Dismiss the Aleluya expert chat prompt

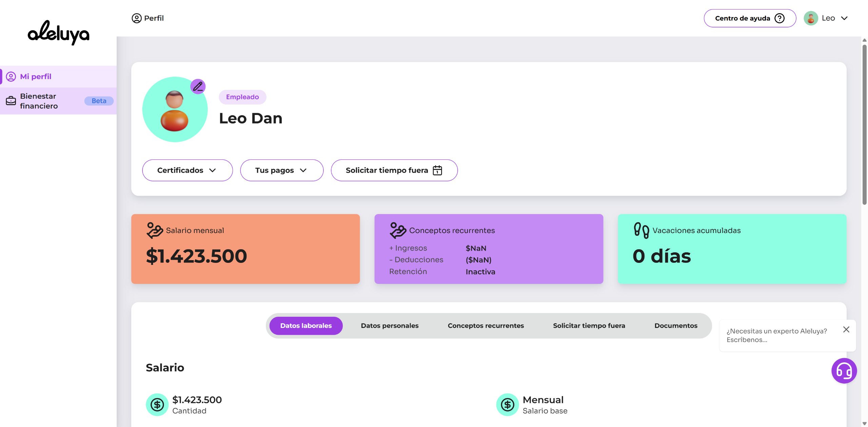click(846, 330)
